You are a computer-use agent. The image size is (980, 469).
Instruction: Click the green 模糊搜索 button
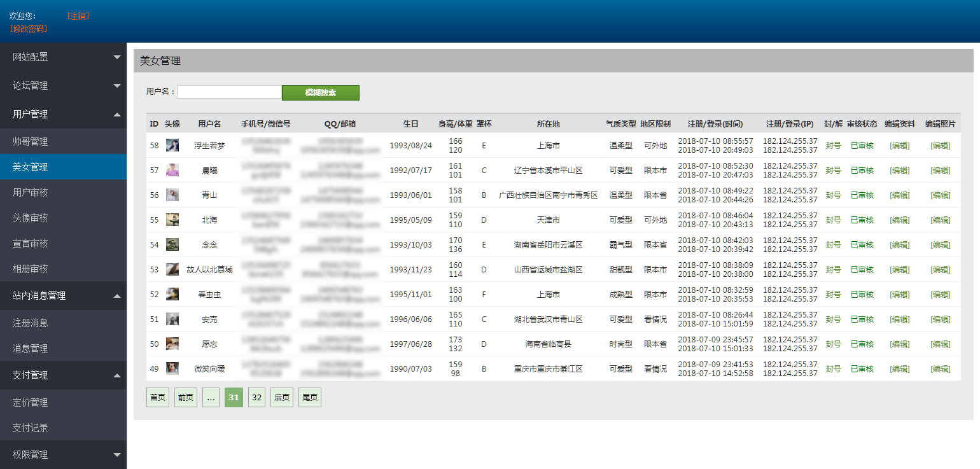tap(321, 93)
